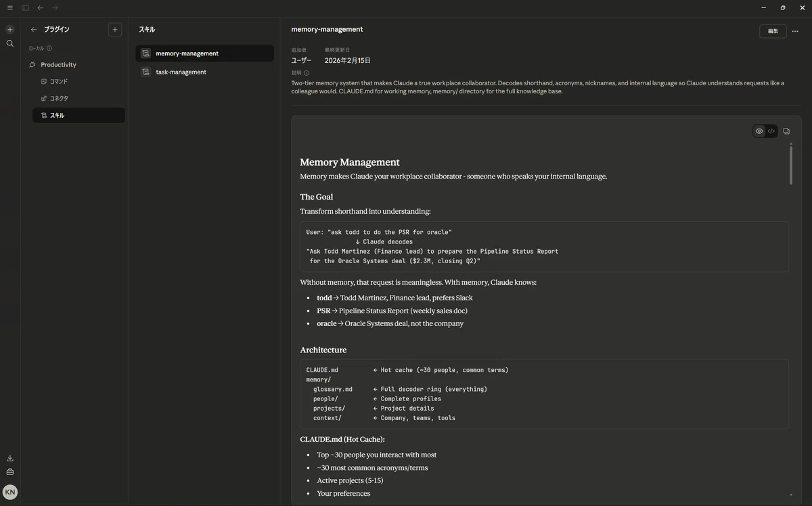Click the Architecture heading

323,350
